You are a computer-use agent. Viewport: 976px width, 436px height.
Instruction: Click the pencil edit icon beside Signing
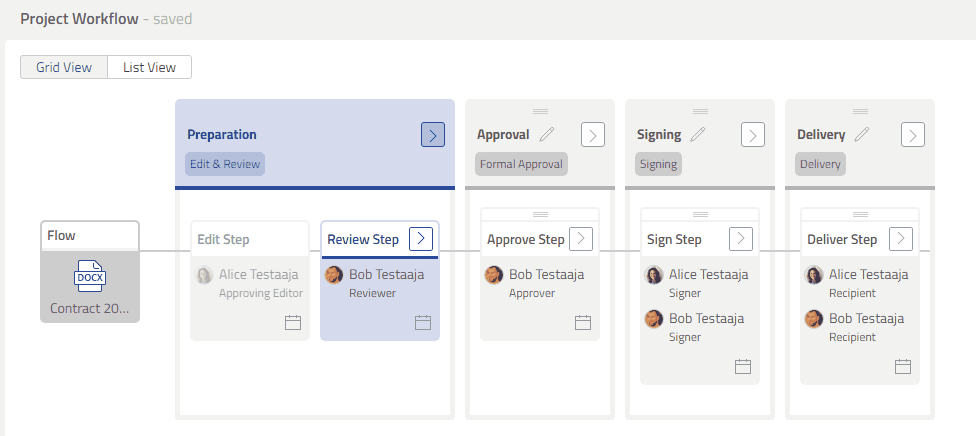click(698, 135)
